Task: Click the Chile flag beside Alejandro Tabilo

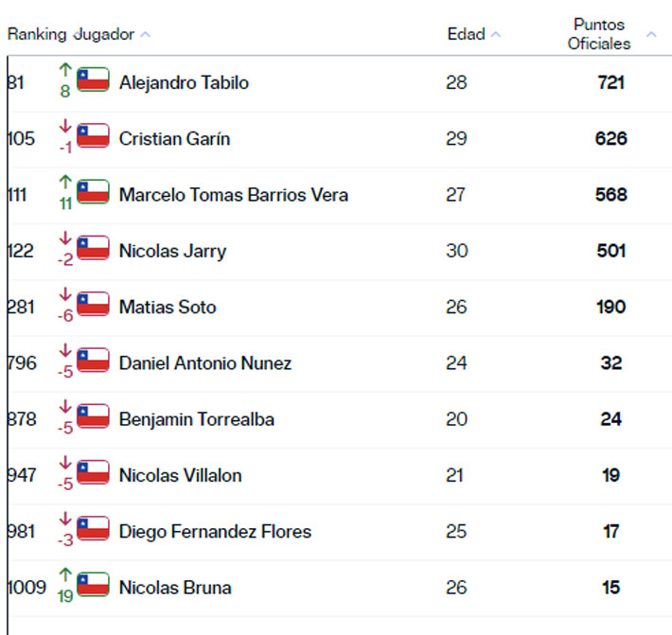Action: click(x=93, y=79)
